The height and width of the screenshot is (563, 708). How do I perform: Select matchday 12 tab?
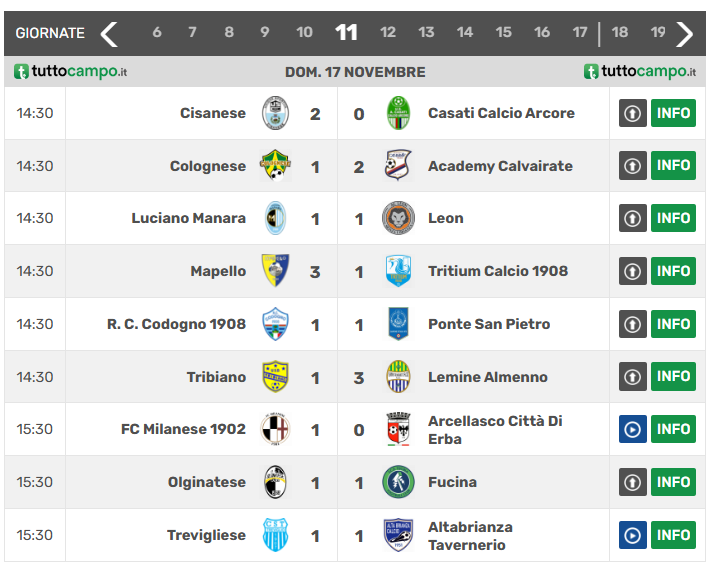tap(388, 33)
